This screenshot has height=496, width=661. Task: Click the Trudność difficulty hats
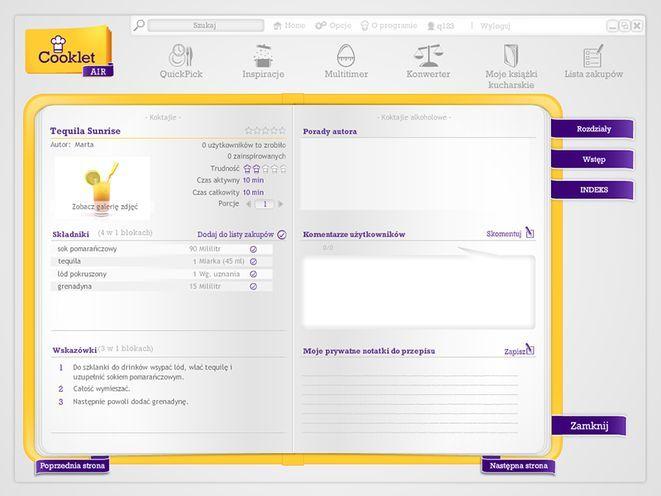point(265,169)
